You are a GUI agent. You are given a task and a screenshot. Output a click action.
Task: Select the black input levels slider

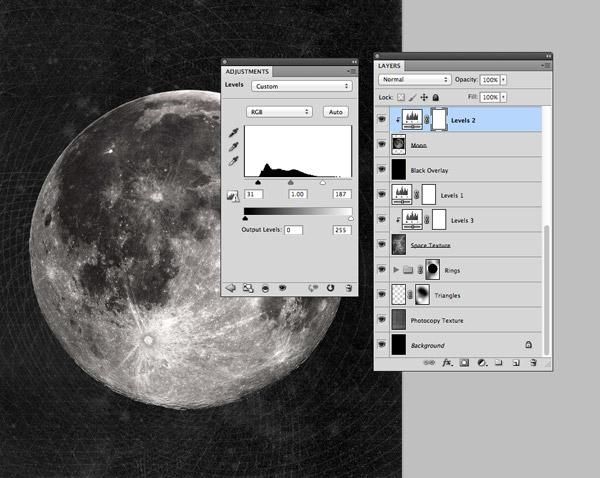258,183
